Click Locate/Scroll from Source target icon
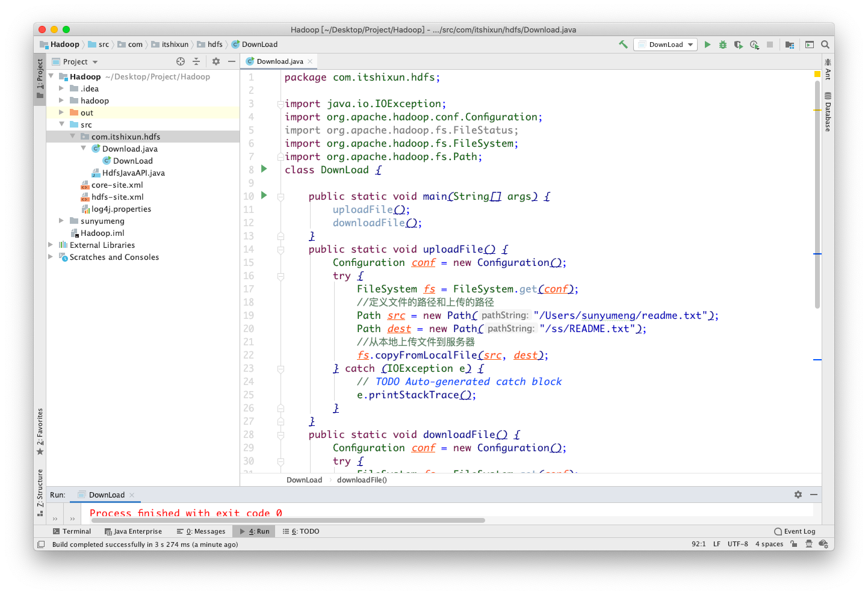The width and height of the screenshot is (868, 595). pyautogui.click(x=181, y=61)
